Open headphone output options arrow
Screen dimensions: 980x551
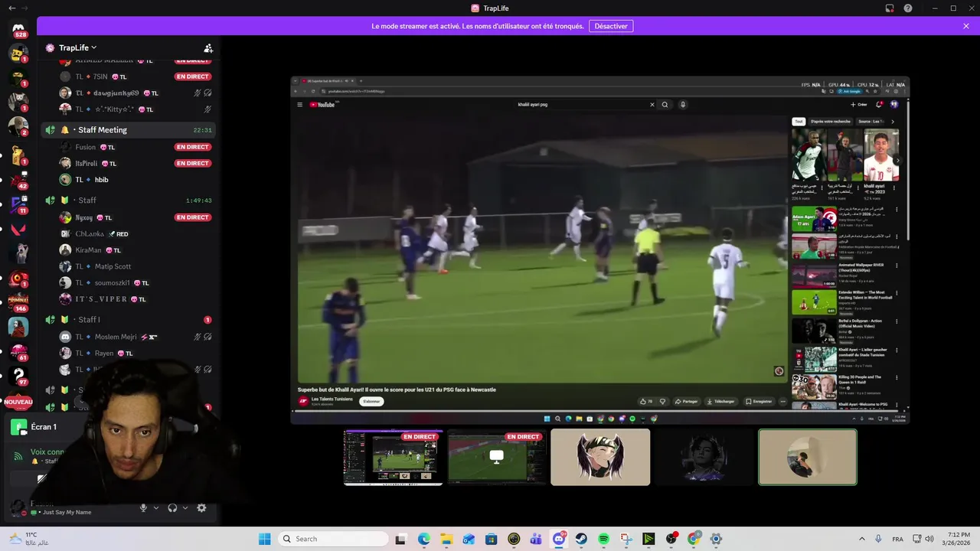(x=185, y=507)
